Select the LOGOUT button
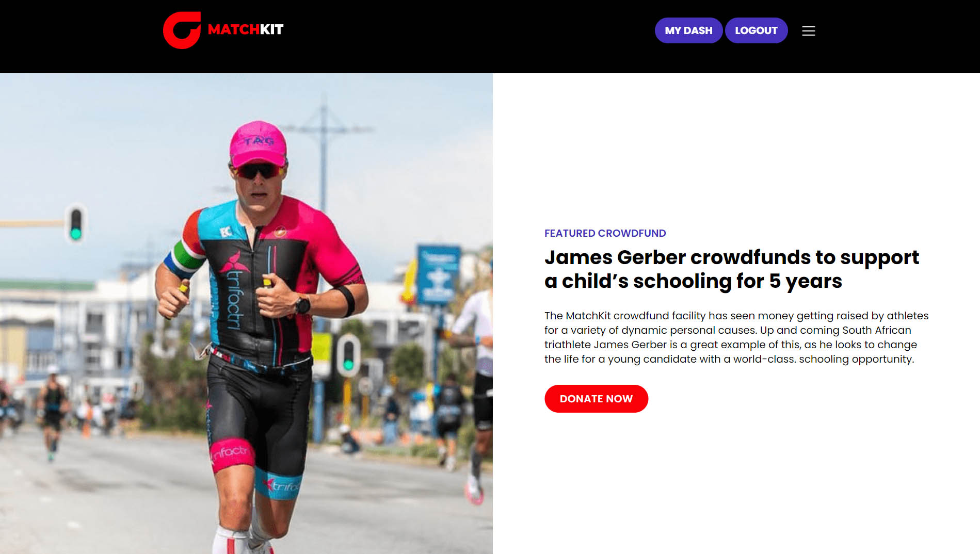 [756, 30]
